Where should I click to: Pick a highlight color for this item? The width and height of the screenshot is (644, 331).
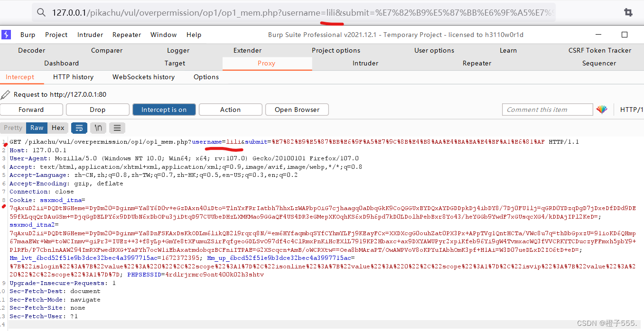tap(602, 110)
